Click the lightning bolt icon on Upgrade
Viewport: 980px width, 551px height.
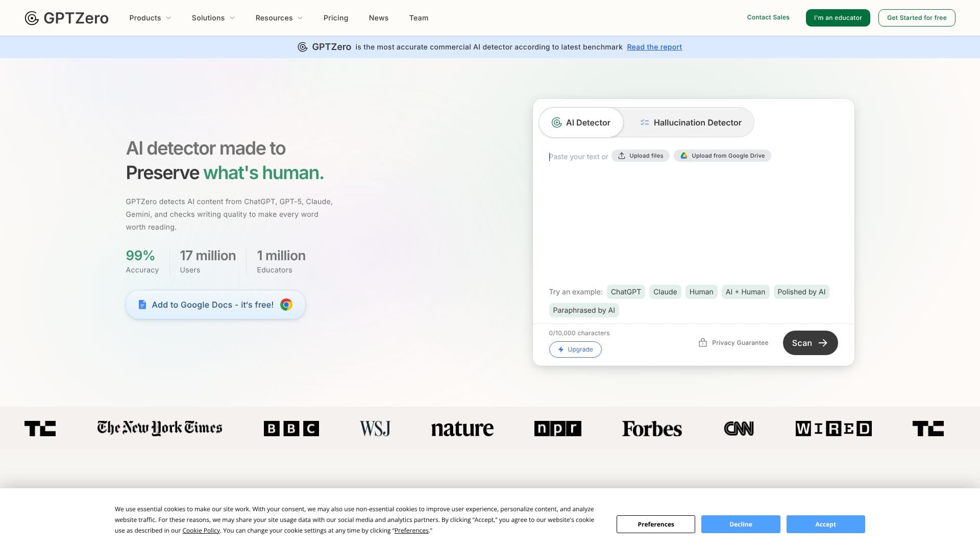pos(561,349)
